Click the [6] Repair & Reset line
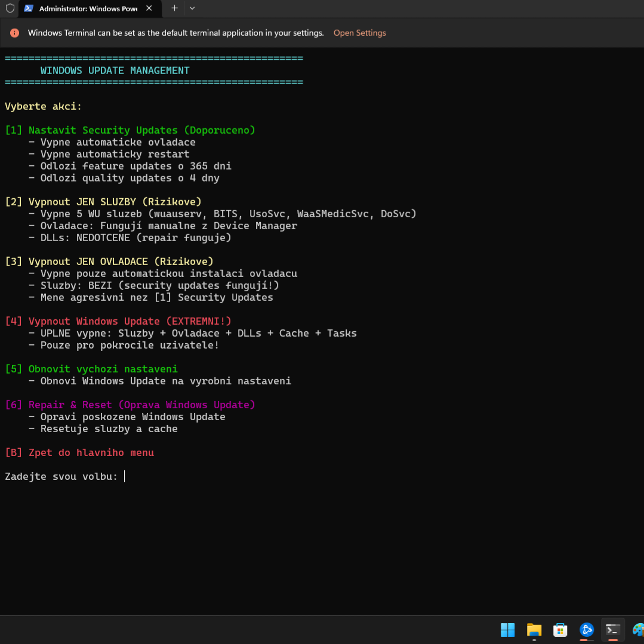The width and height of the screenshot is (644, 644). 130,405
